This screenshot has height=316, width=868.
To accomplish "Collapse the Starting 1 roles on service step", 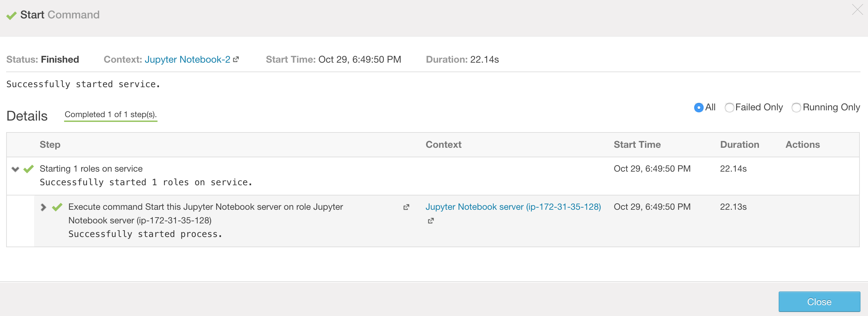I will [x=15, y=169].
